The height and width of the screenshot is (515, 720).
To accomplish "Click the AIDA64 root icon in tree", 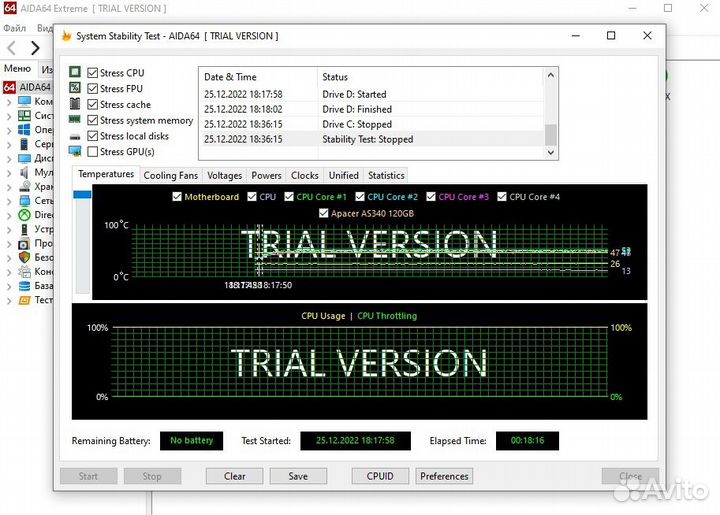I will pos(9,87).
